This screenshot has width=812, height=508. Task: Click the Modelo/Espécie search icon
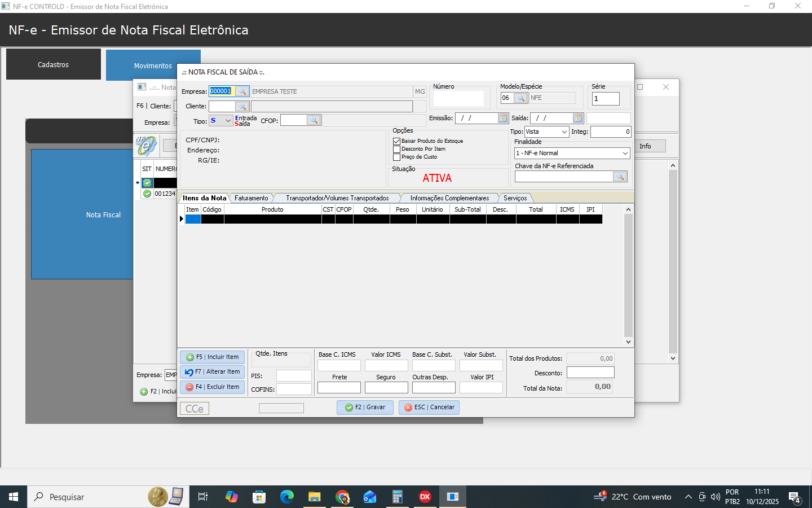(520, 98)
